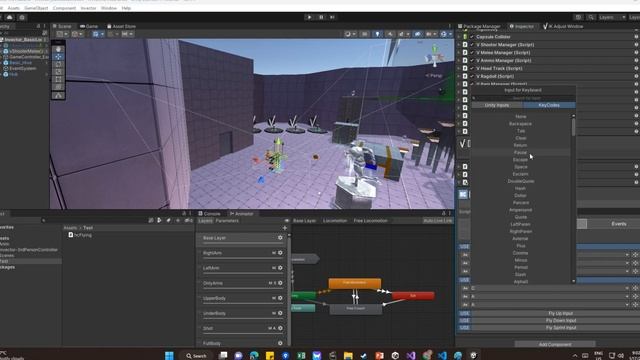640x360 pixels.
Task: Expand the V Head Track component
Action: (459, 68)
